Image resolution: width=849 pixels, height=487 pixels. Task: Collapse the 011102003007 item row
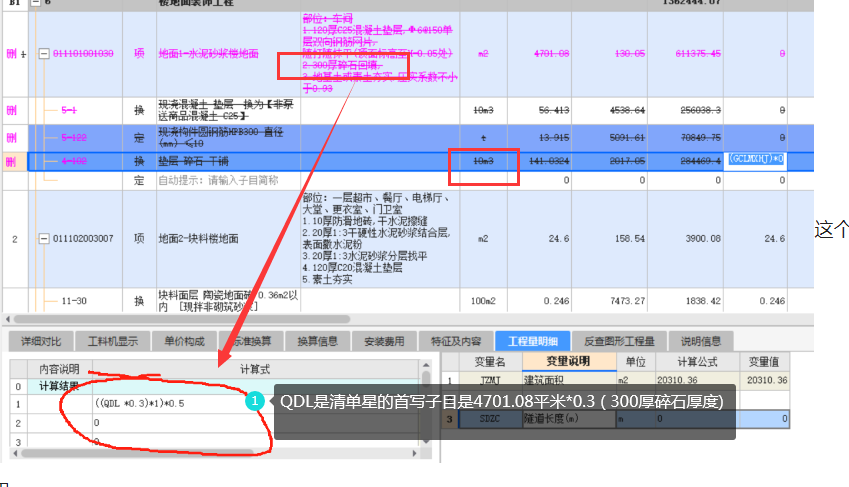pyautogui.click(x=44, y=238)
